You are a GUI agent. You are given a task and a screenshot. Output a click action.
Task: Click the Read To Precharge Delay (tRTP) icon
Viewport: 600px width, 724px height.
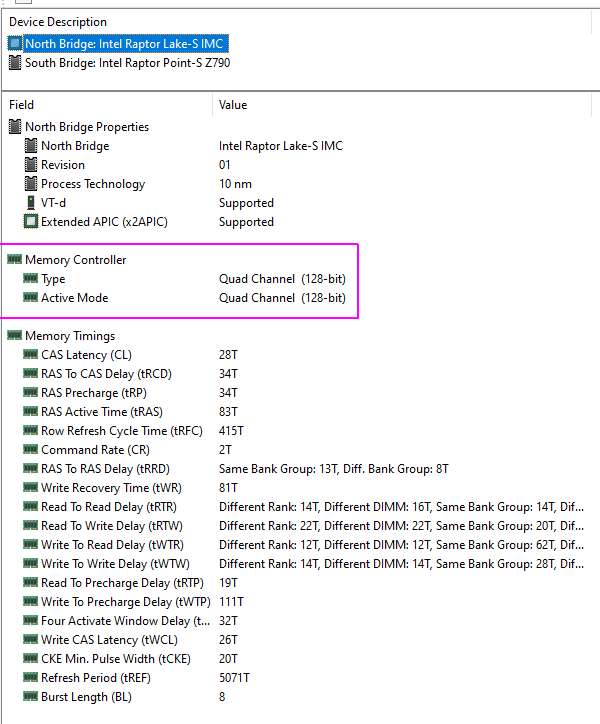tap(30, 582)
